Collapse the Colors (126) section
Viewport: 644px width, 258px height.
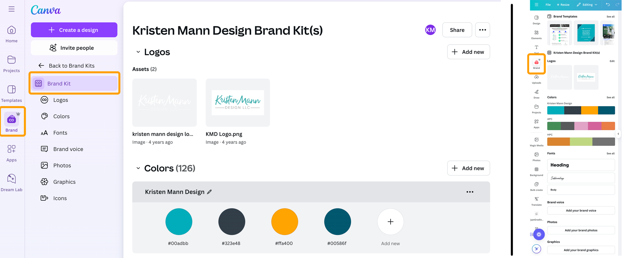click(x=138, y=168)
